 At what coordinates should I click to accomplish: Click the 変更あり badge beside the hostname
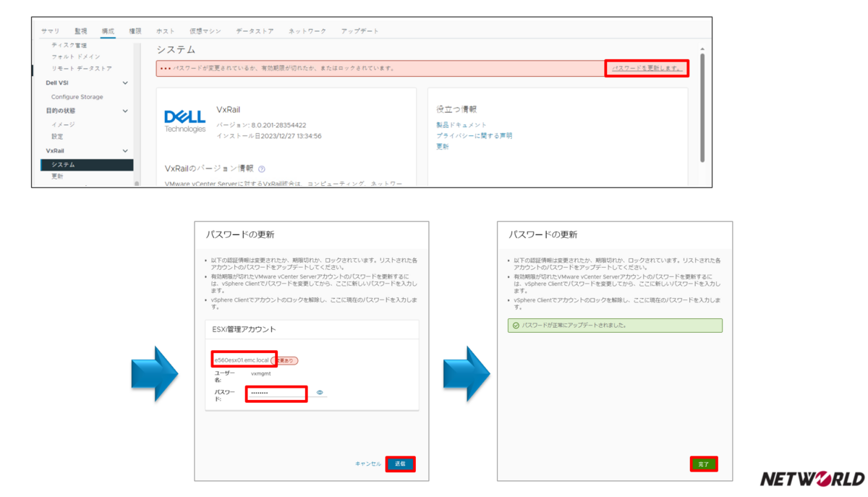(285, 360)
